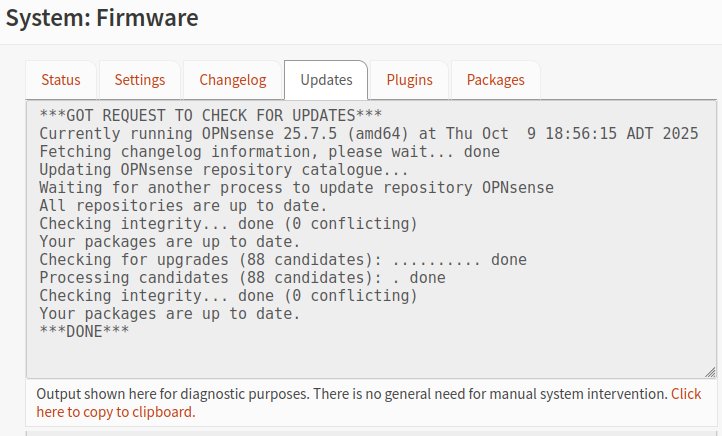Screen dimensions: 722x436
Task: Open the Status tab
Action: click(x=60, y=80)
